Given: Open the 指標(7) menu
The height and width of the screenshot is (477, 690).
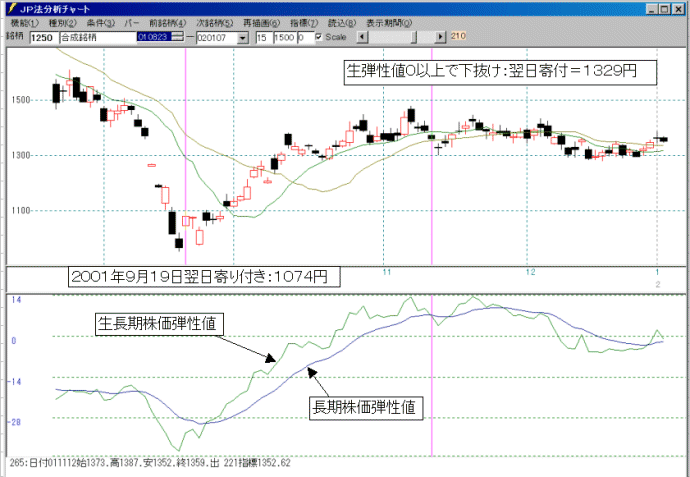Looking at the screenshot, I should 304,23.
